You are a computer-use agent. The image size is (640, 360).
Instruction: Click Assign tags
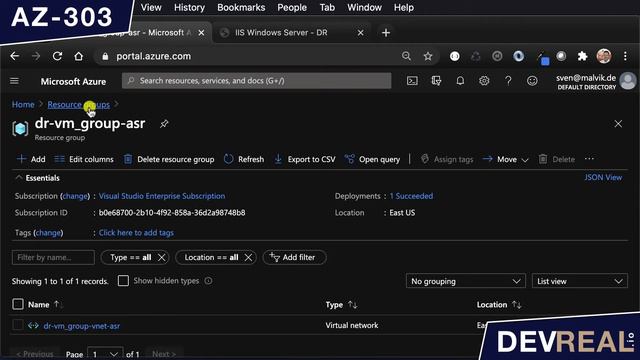447,159
